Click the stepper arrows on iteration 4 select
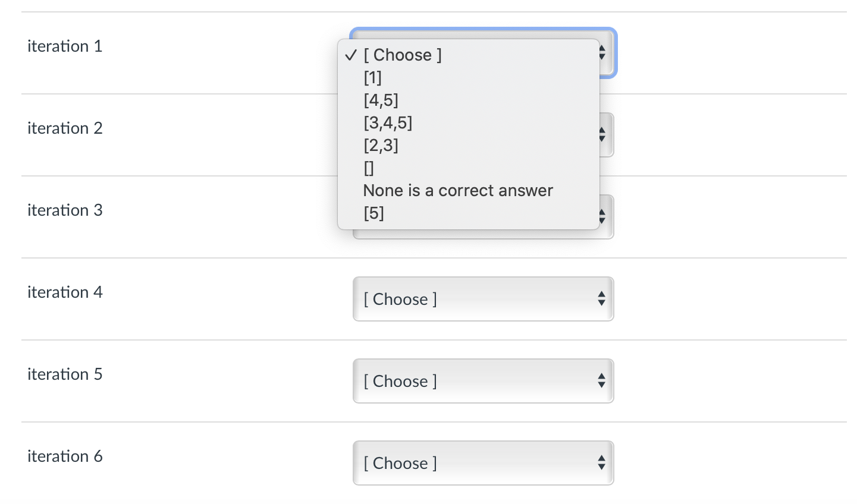 point(603,299)
